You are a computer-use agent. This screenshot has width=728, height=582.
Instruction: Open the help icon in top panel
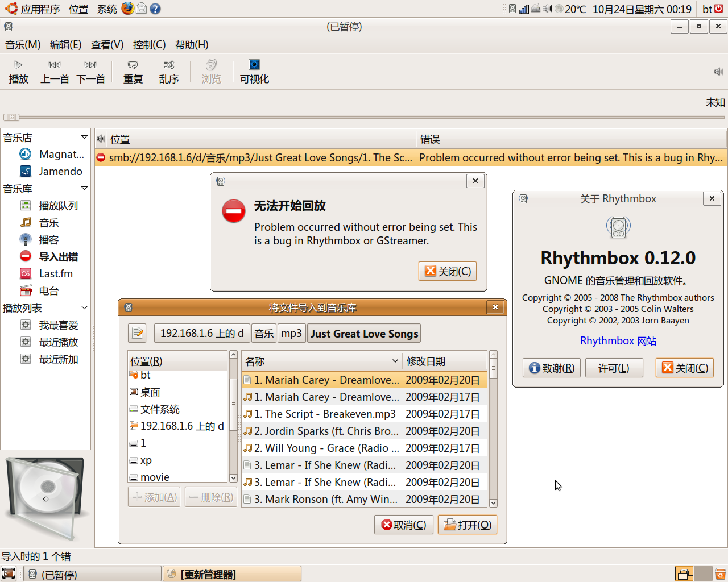point(155,9)
